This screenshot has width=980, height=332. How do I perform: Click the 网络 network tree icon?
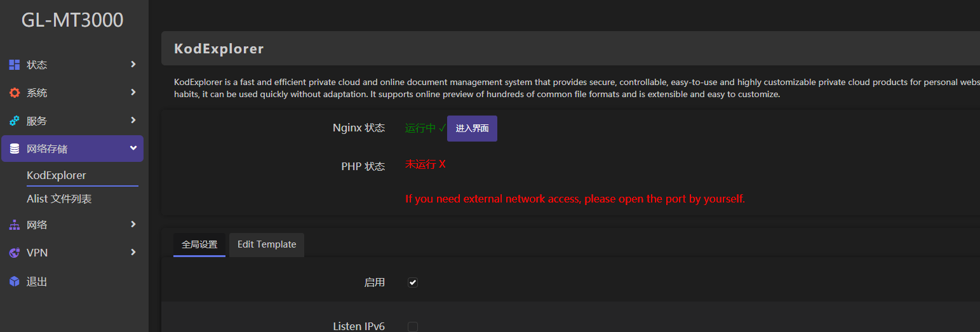(x=14, y=225)
